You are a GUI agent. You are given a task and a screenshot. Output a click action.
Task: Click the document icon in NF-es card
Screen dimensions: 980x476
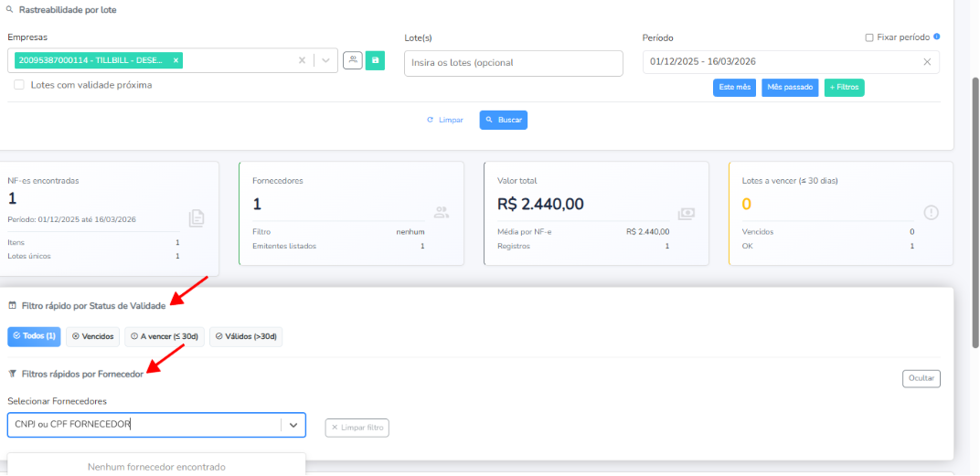coord(197,217)
